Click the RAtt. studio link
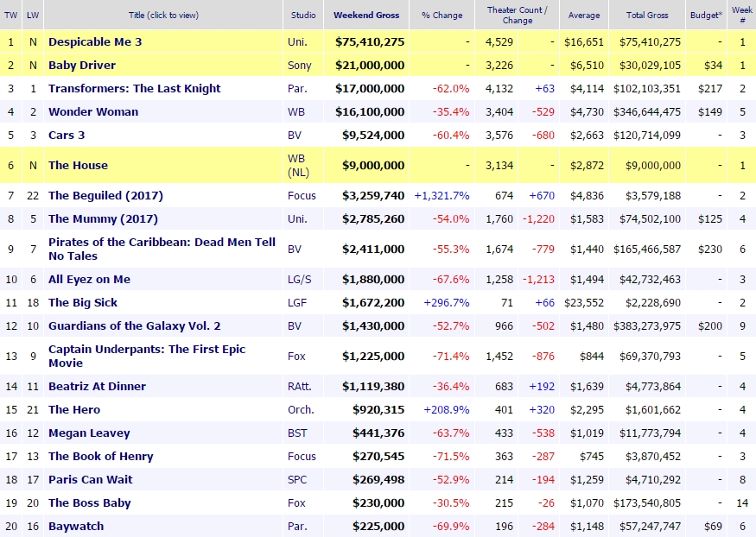 (300, 386)
